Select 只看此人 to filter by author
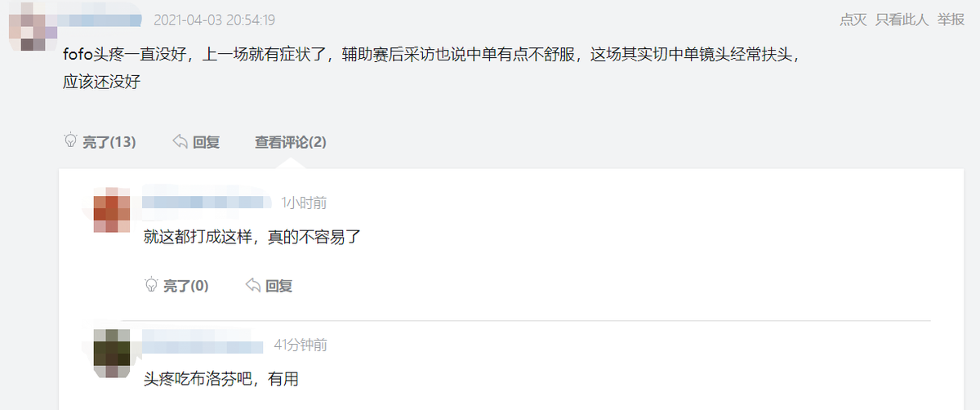Screen dimensions: 980x410 pyautogui.click(x=902, y=20)
